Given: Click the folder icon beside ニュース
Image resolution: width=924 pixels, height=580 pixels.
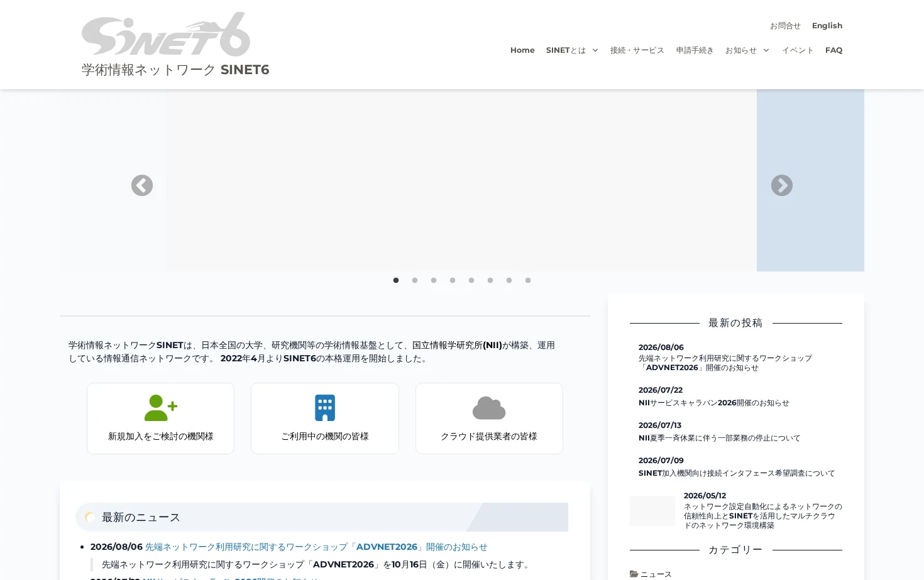Looking at the screenshot, I should pos(634,574).
